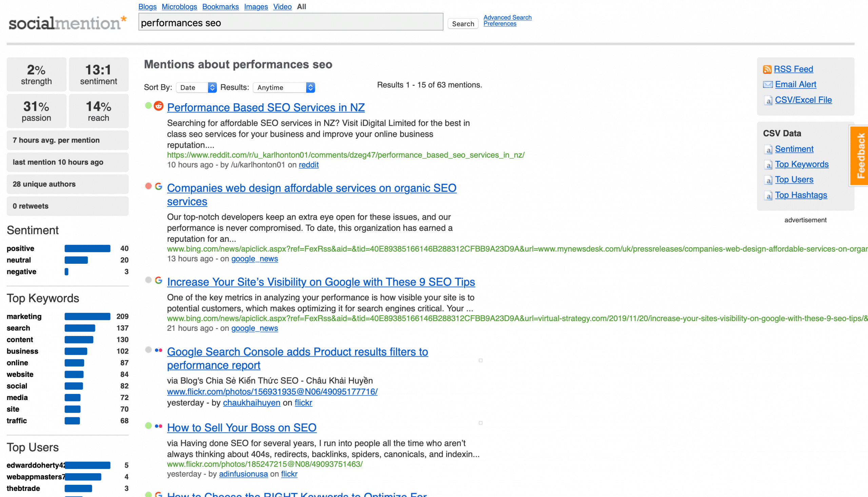This screenshot has height=497, width=868.
Task: Open the Results Anytime dropdown
Action: (284, 87)
